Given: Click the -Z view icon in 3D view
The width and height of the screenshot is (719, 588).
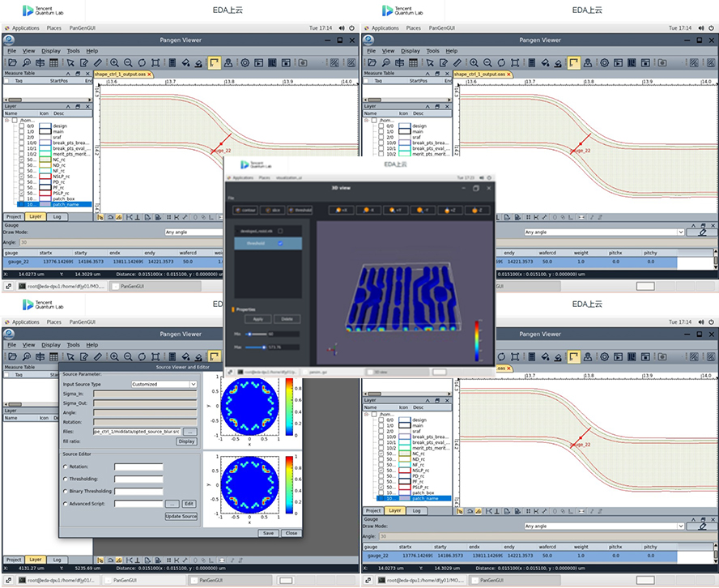Looking at the screenshot, I should pos(475,210).
